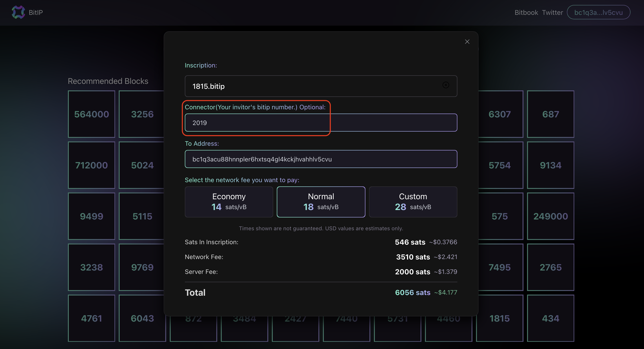The width and height of the screenshot is (644, 349).
Task: Click the wallet address bc1q3a...lv5cvu button
Action: pos(598,13)
